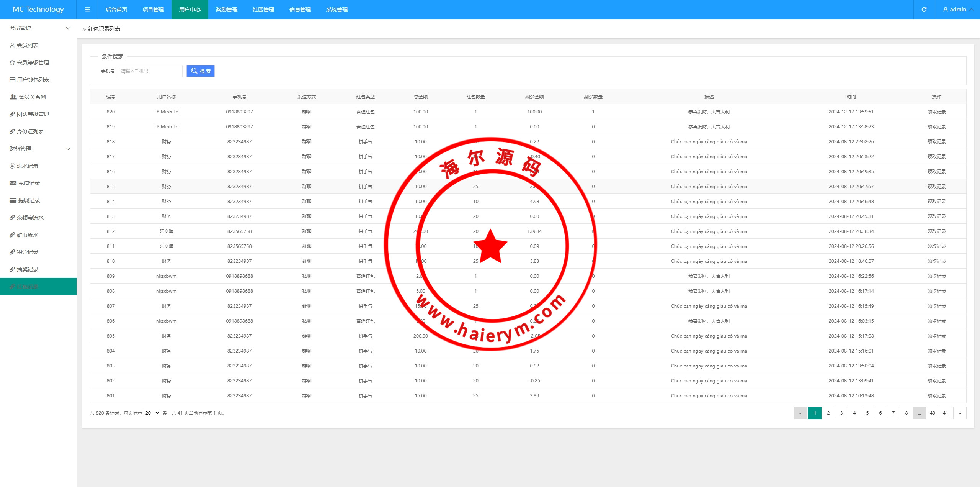Open 会员等级管理 star icon item

(x=33, y=62)
